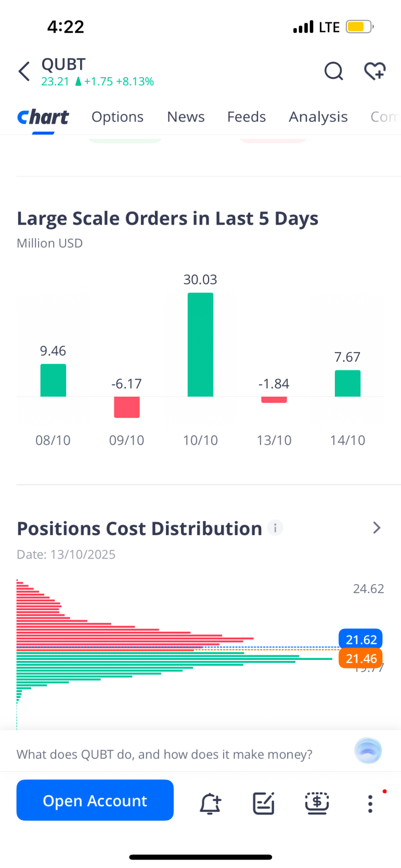Tap the blue AI assistant orb
This screenshot has height=868, width=401.
(368, 751)
